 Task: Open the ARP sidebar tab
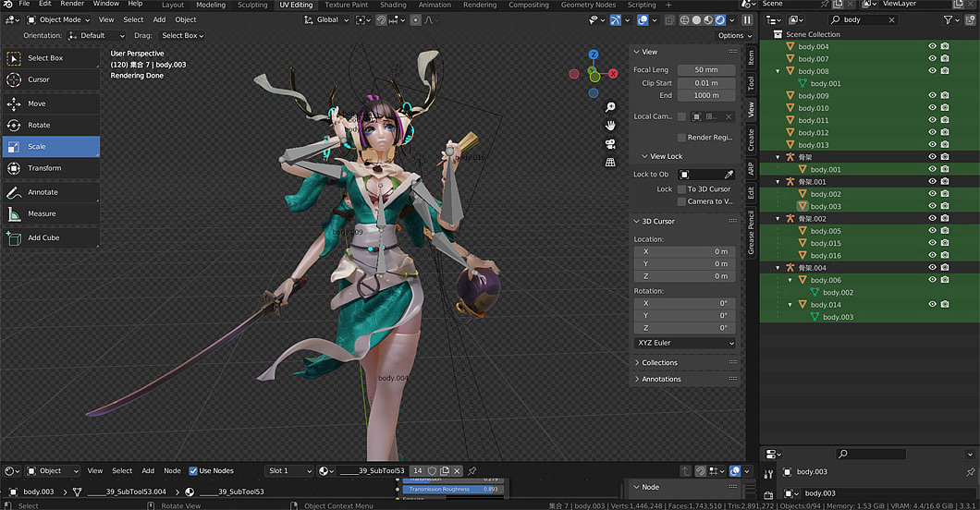click(752, 168)
